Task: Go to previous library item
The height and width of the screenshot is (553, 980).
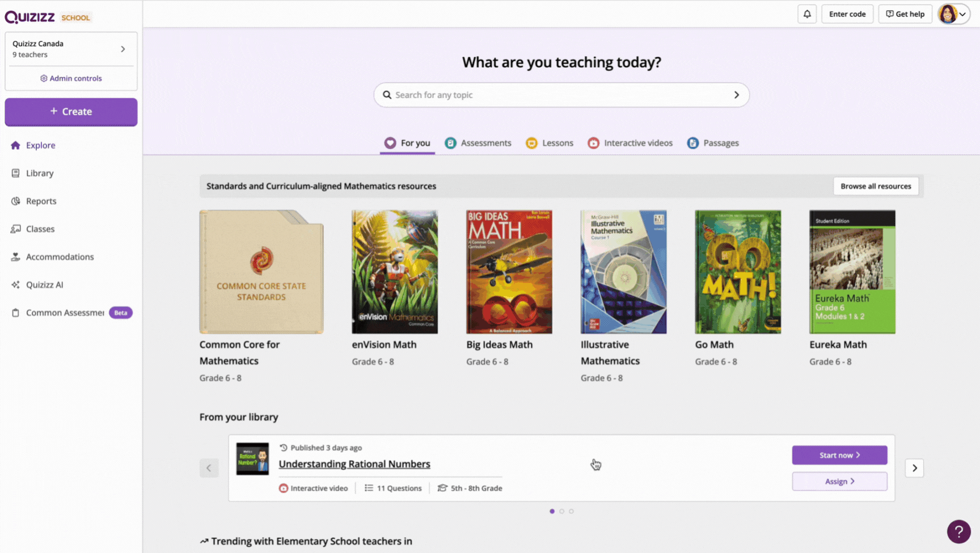Action: tap(209, 468)
